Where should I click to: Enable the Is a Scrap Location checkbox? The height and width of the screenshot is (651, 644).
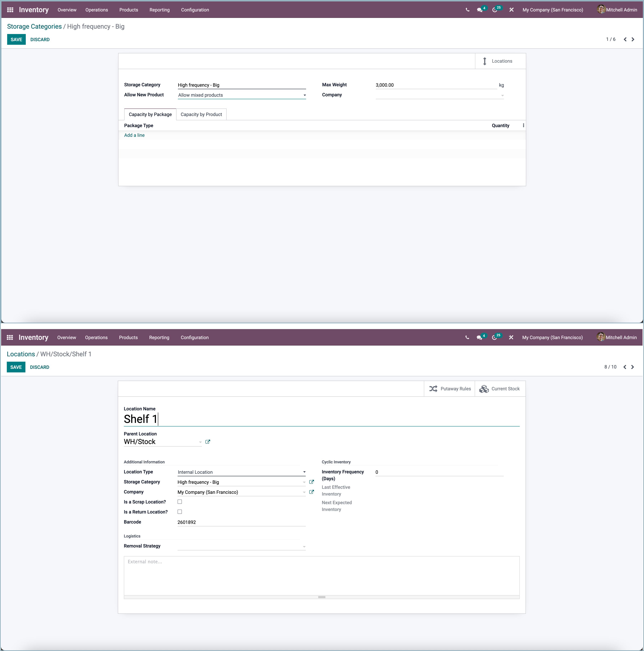180,502
